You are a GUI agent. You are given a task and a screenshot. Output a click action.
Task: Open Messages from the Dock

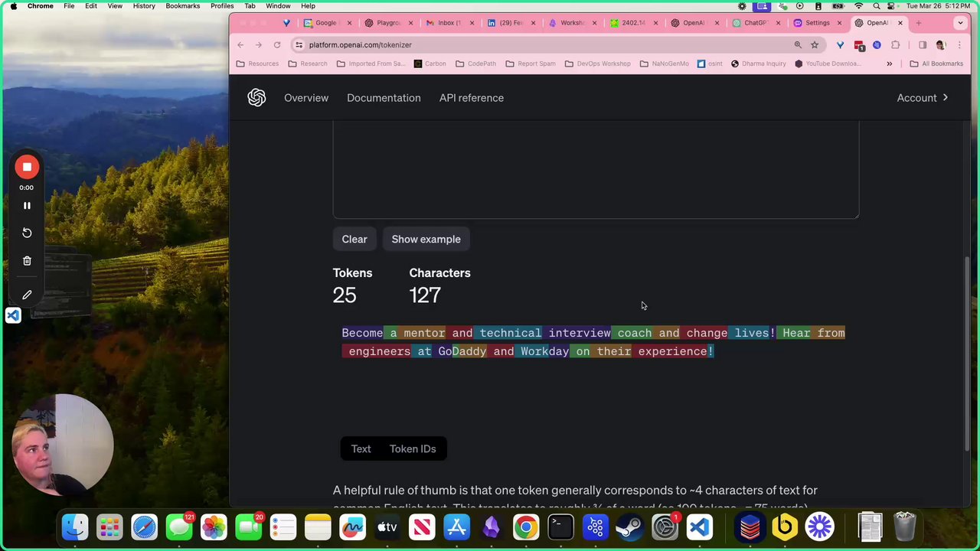[179, 527]
